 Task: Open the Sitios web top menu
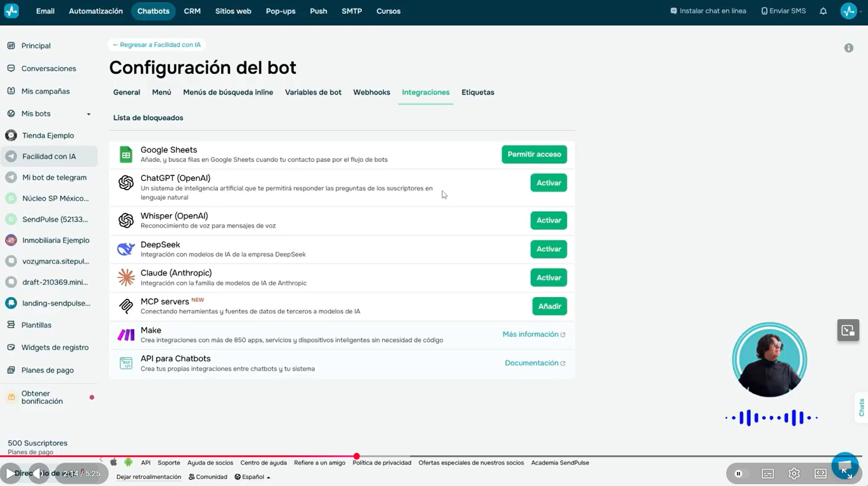(x=233, y=11)
